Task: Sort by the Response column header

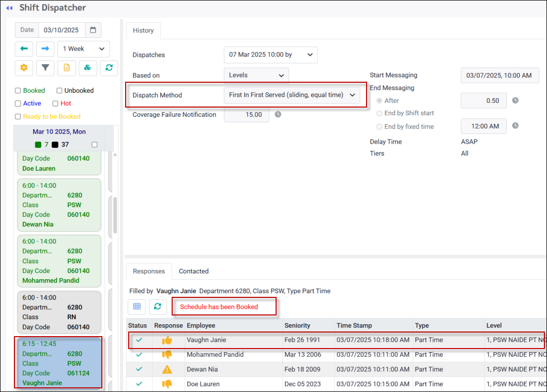Action: pos(169,325)
